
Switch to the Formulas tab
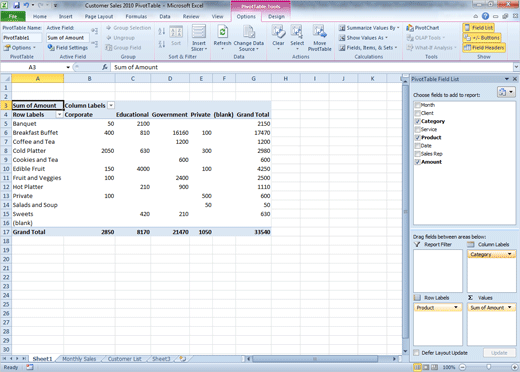(136, 16)
